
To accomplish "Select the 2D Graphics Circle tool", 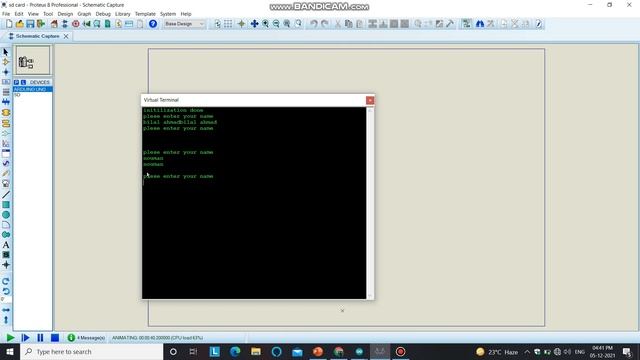I will [6, 215].
